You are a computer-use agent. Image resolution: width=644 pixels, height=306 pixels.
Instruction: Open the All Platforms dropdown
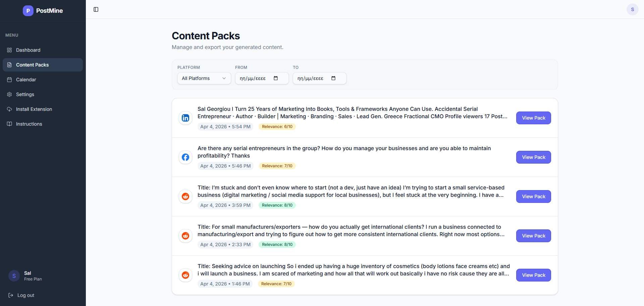coord(204,78)
